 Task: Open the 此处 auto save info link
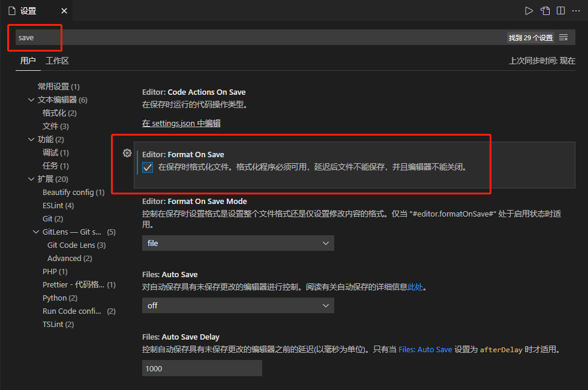click(415, 287)
